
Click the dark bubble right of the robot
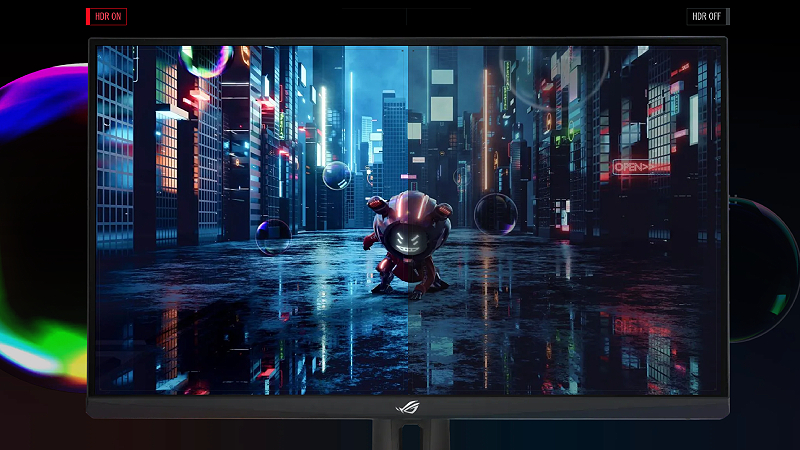495,214
